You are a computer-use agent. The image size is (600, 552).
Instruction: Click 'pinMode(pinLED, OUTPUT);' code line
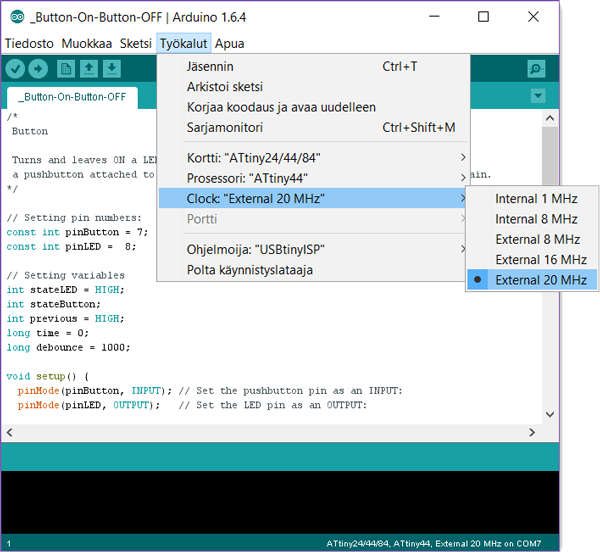click(x=89, y=405)
